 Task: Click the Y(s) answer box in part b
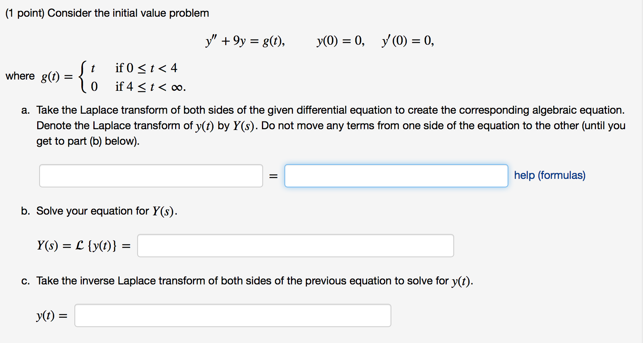click(294, 245)
